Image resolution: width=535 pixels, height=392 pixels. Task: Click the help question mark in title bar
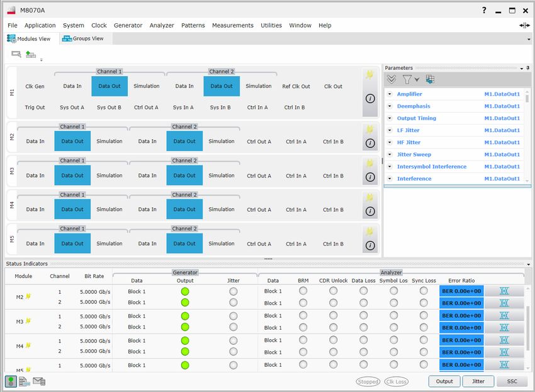point(484,10)
